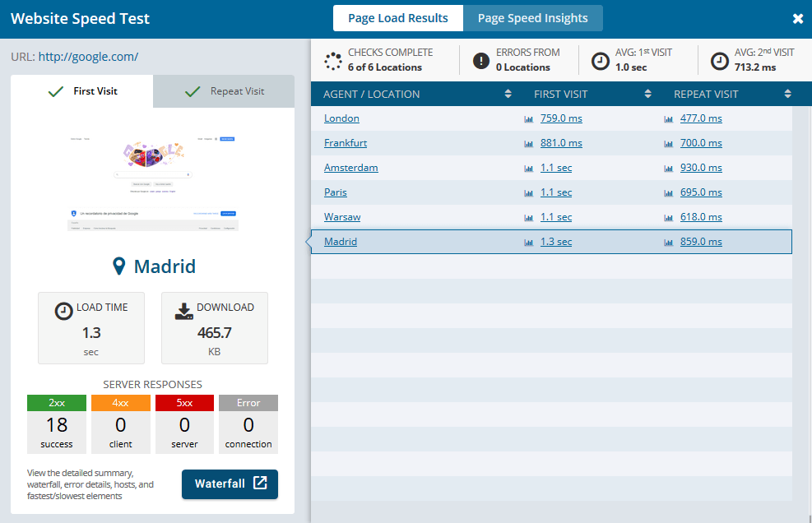Select the First Visit tab
The height and width of the screenshot is (523, 812).
(81, 91)
